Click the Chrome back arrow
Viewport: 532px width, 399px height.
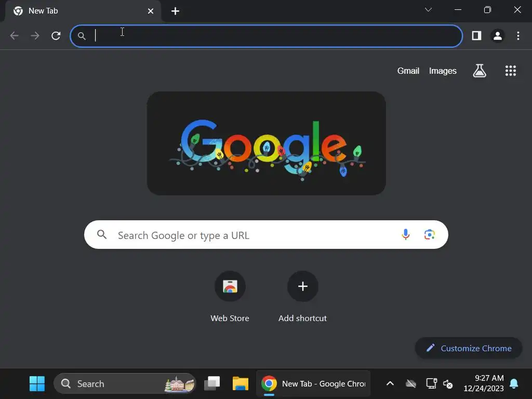click(x=14, y=36)
